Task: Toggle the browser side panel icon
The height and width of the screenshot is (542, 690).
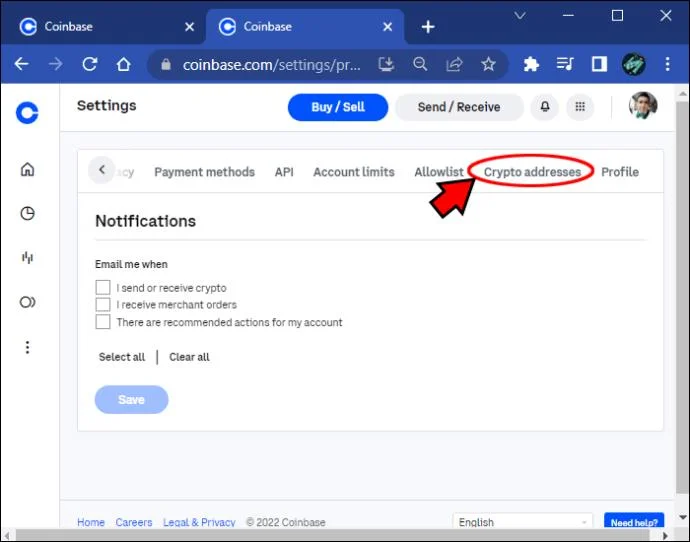Action: [x=599, y=64]
